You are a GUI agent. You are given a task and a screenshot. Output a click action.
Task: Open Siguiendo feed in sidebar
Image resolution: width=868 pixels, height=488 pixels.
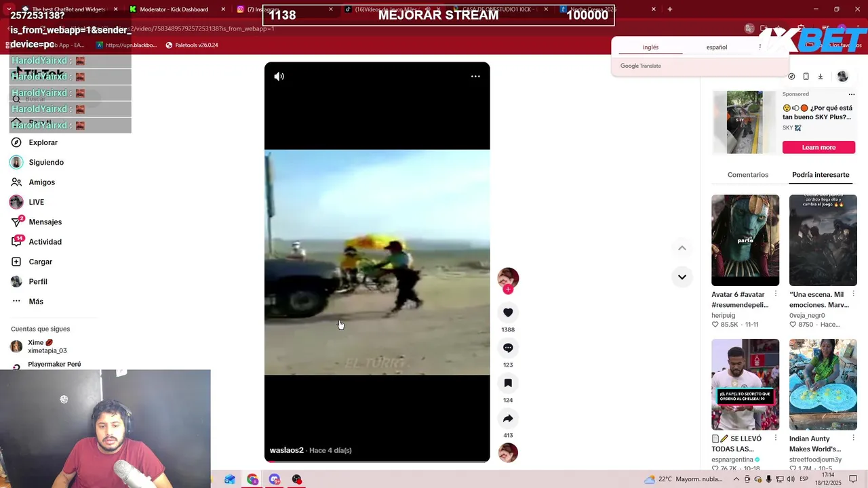click(x=46, y=163)
